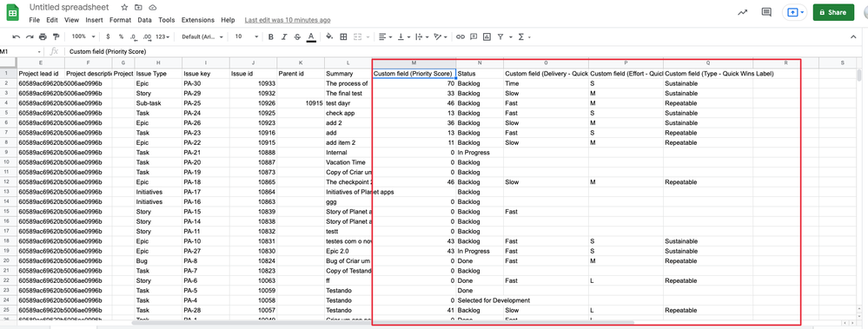Click the Insert link icon

(x=460, y=37)
